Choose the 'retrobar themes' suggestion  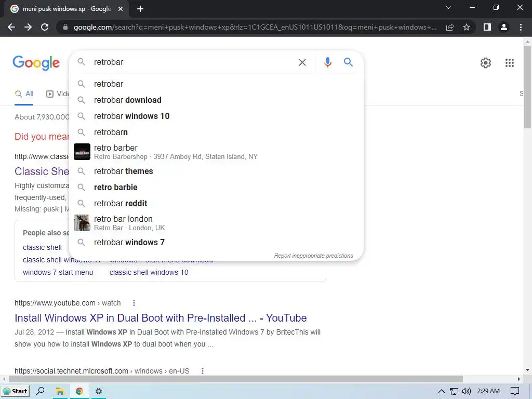(216, 171)
